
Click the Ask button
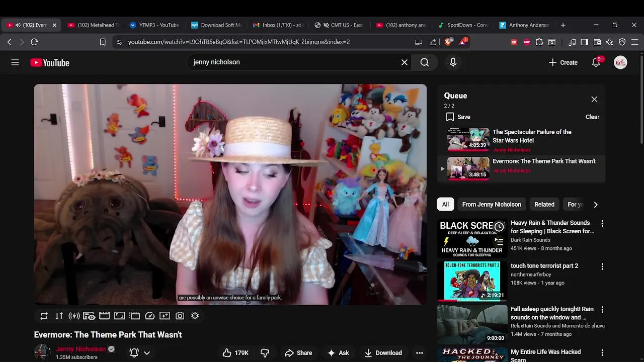(x=338, y=353)
